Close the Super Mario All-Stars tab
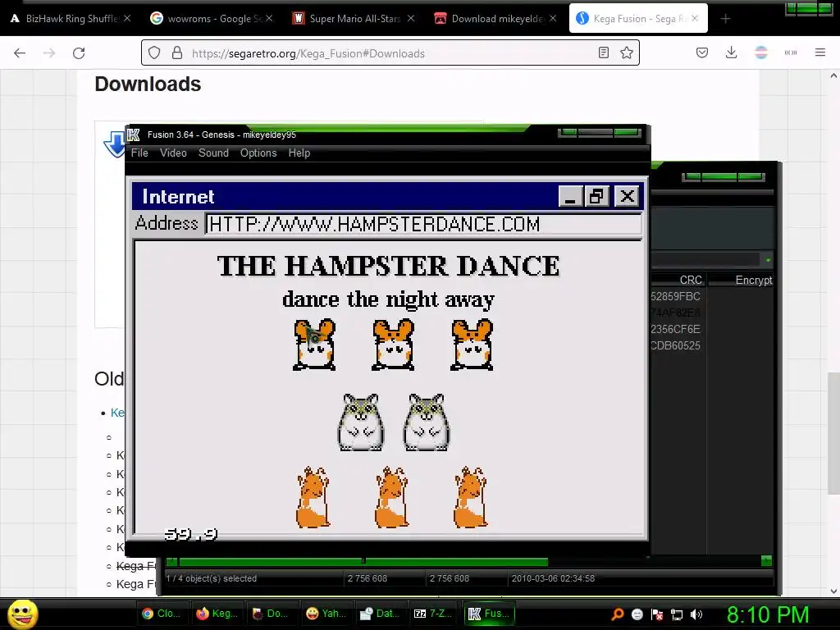840x630 pixels. (411, 18)
